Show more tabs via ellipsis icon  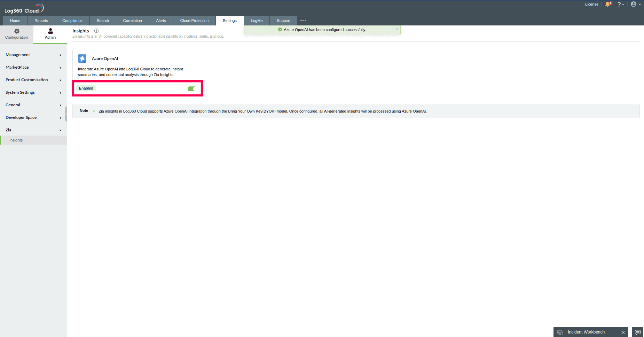click(303, 21)
